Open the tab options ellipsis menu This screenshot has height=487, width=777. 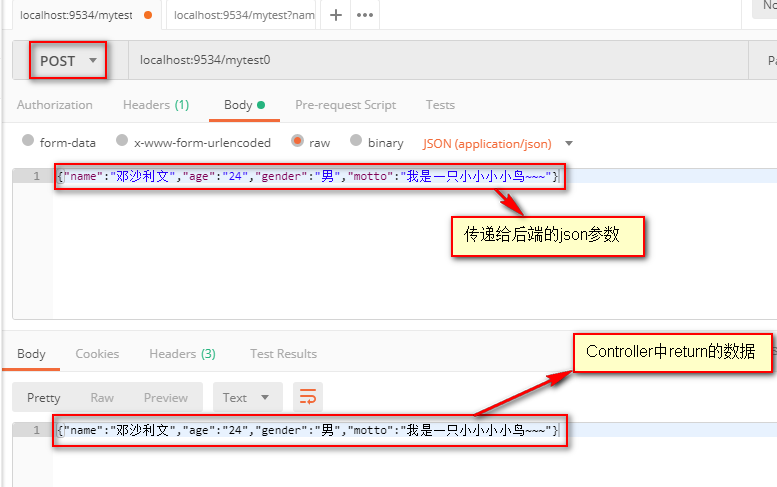tap(365, 15)
